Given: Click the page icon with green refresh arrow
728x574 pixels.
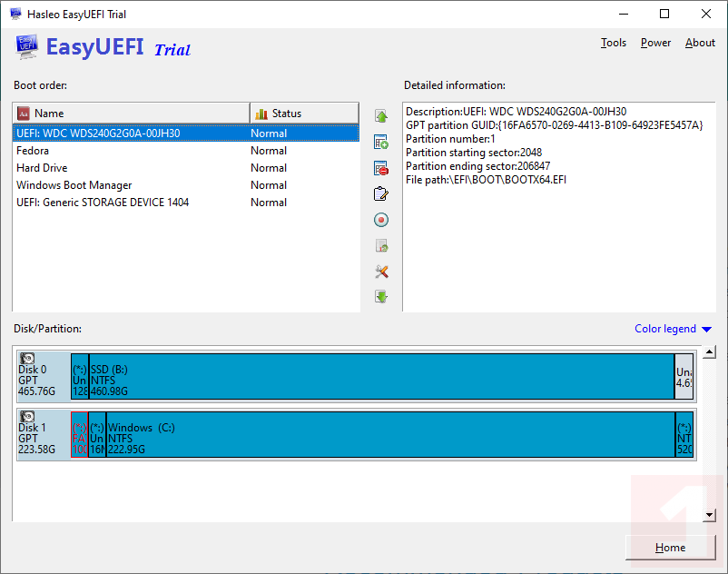Looking at the screenshot, I should pos(381,245).
